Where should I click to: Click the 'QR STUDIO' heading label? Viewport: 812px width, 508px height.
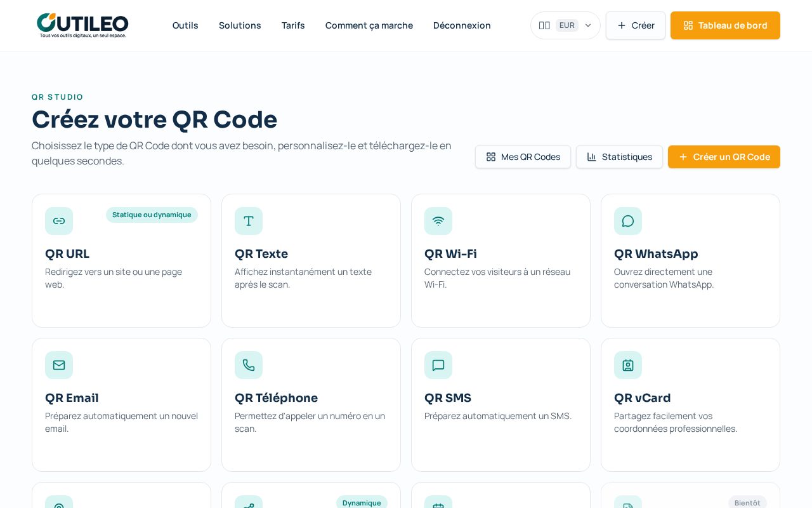(58, 97)
